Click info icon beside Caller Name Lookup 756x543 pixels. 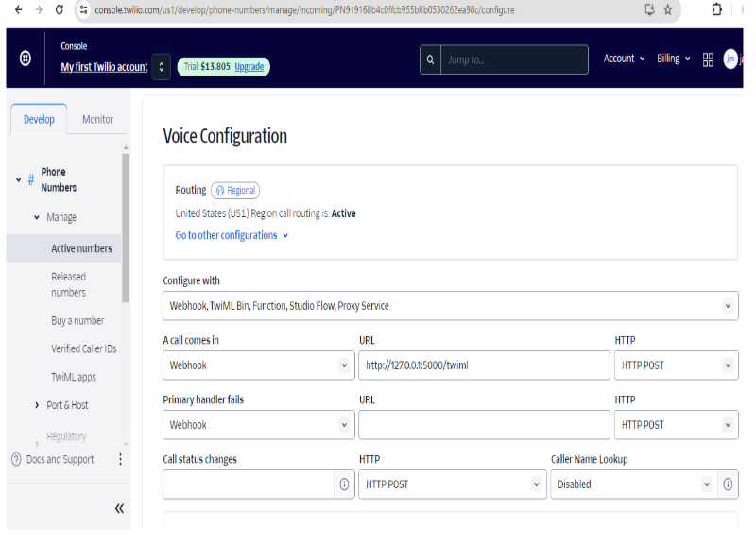(728, 484)
